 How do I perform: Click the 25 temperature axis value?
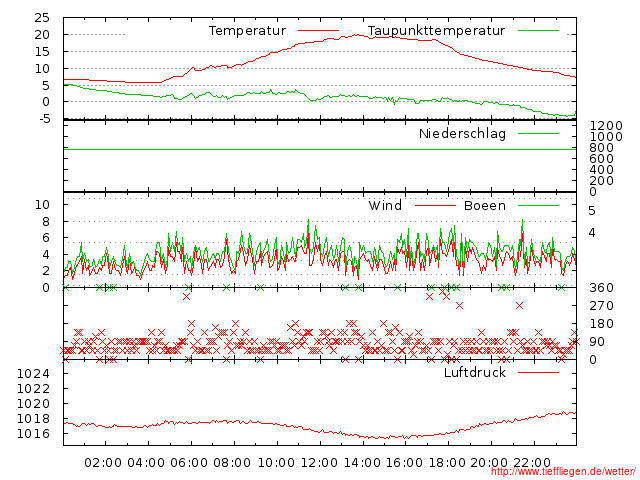(42, 18)
